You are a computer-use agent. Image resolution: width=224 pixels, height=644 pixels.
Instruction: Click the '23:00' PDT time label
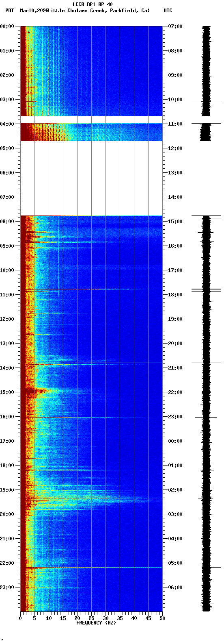[7, 587]
